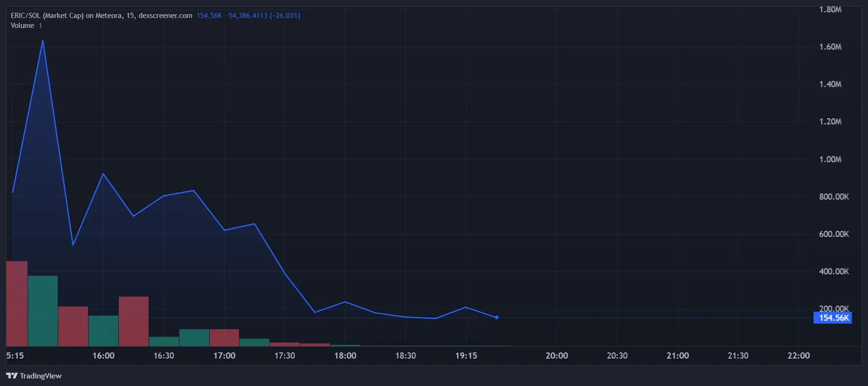Click the blue dot at line end
This screenshot has height=386, width=868.
tap(496, 317)
